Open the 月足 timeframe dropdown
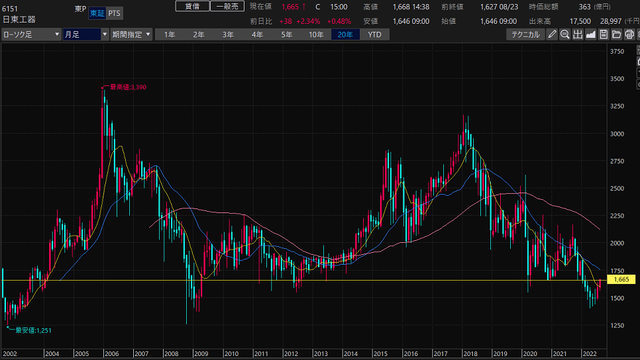Viewport: 640px width, 360px height. point(86,35)
